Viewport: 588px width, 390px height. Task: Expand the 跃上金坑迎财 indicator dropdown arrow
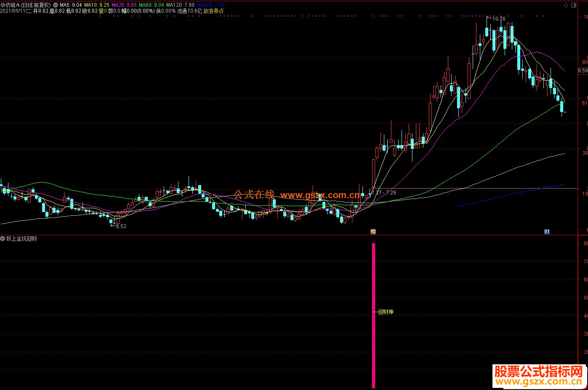pos(3,239)
